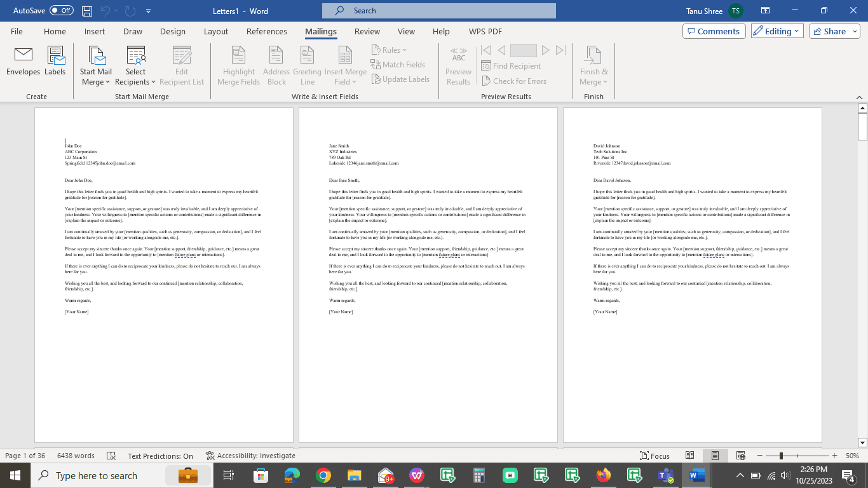Screen dimensions: 868x488
Task: Click the Share button
Action: tap(833, 30)
